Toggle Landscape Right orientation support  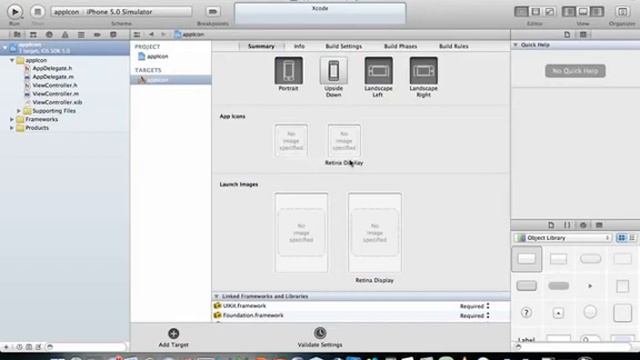423,71
